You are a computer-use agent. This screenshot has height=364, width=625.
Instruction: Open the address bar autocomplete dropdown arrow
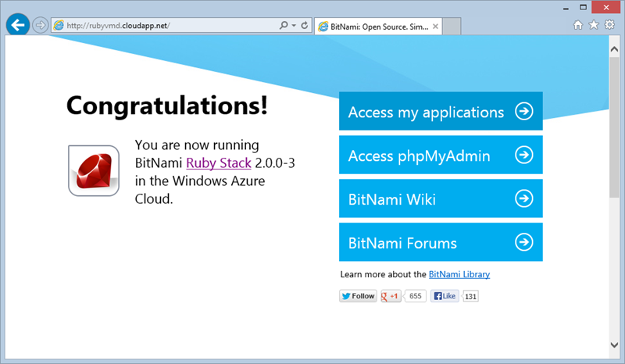coord(294,26)
